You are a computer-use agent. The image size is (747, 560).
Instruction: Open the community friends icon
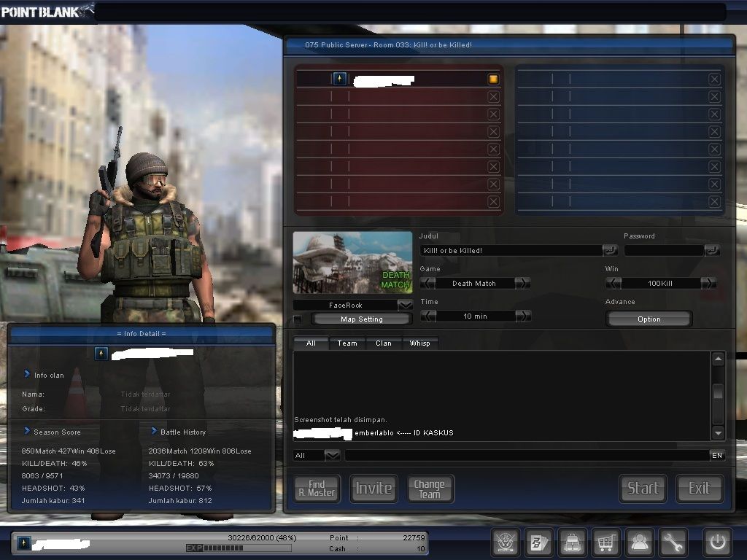coord(639,542)
